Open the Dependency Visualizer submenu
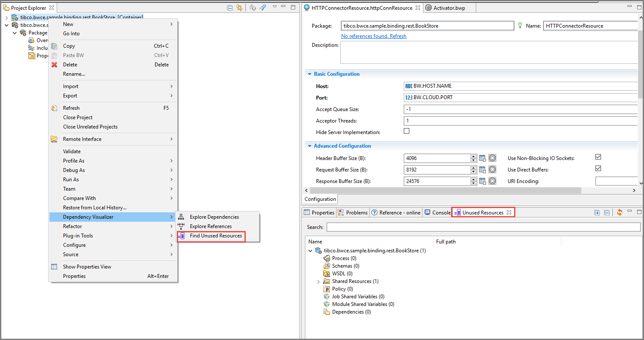644x340 pixels. click(x=113, y=217)
